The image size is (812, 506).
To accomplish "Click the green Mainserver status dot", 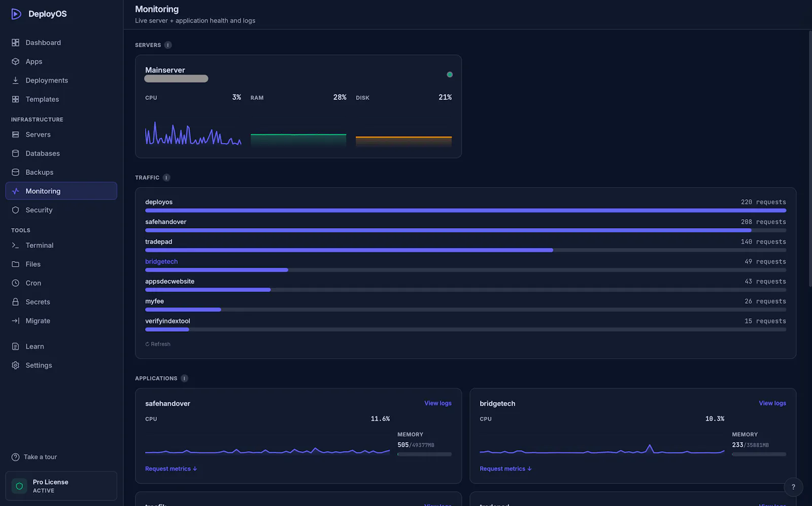I will point(450,75).
